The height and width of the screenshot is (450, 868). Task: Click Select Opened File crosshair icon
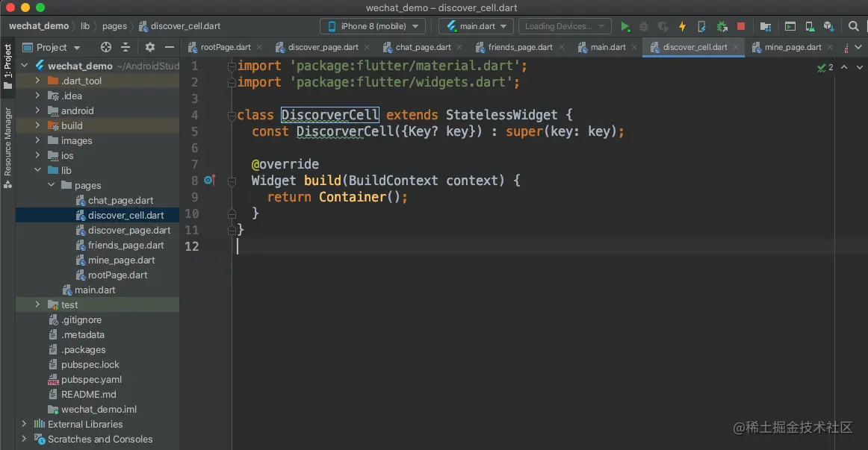pos(106,47)
